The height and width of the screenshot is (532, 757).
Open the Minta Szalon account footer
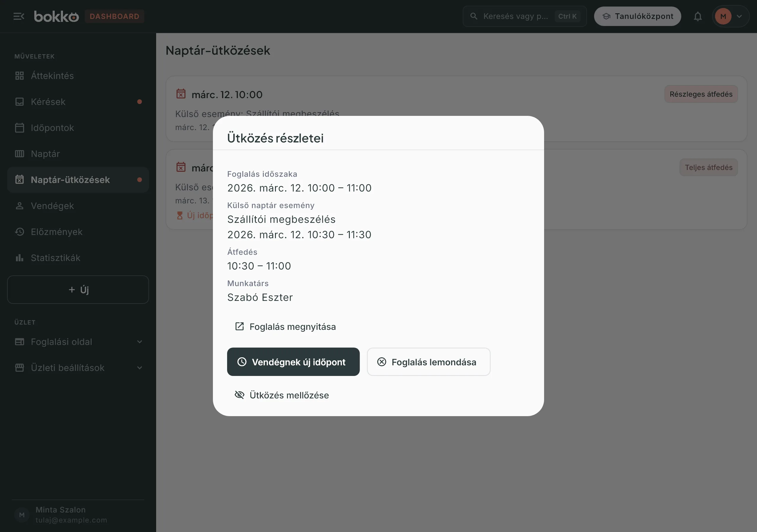point(78,515)
